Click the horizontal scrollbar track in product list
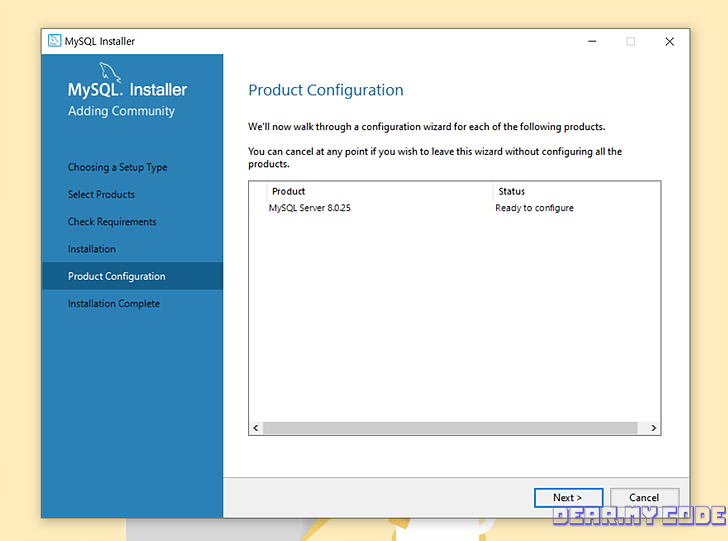Viewport: 728px width, 541px height. 450,428
